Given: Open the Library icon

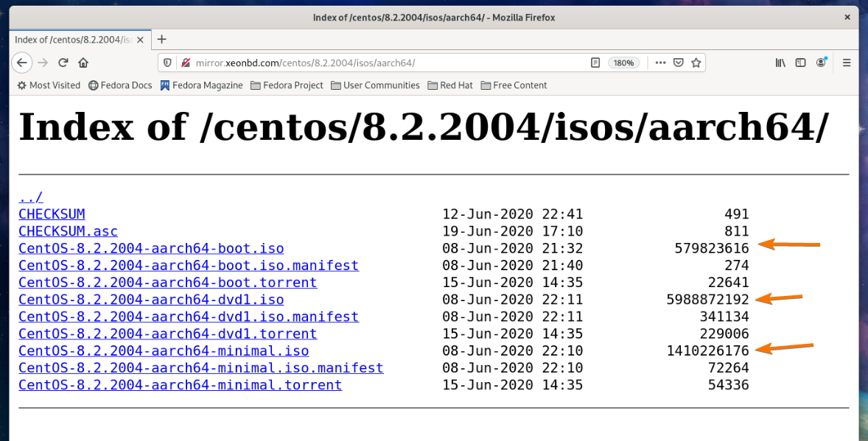Looking at the screenshot, I should coord(780,63).
